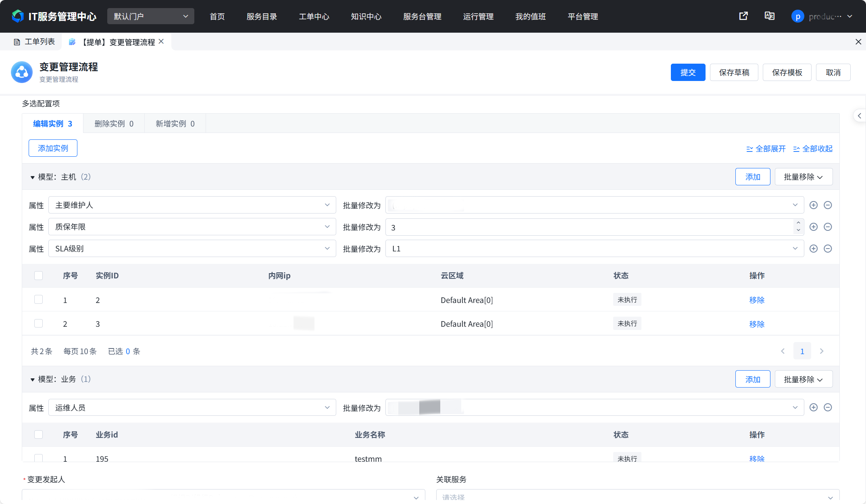Click minus icon beside SLA级别 attribute row
This screenshot has height=504, width=866.
828,249
